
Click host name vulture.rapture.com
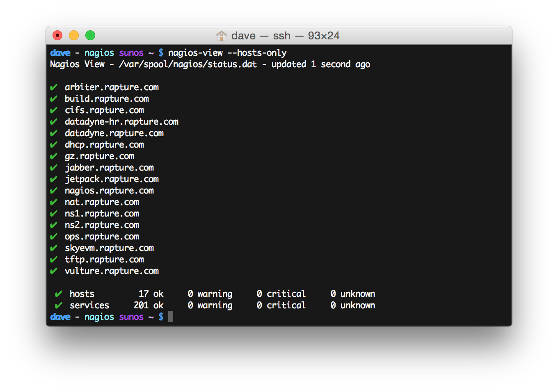pyautogui.click(x=112, y=271)
